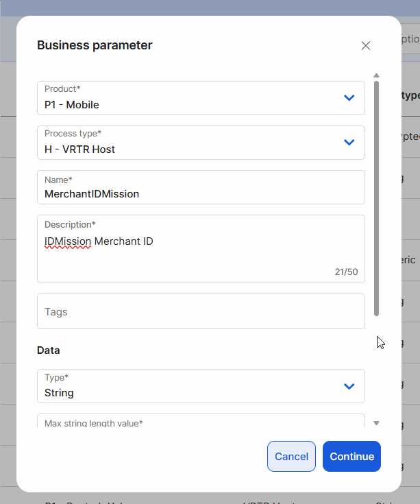
Task: Click the chevron arrow in Process type field
Action: click(x=349, y=143)
